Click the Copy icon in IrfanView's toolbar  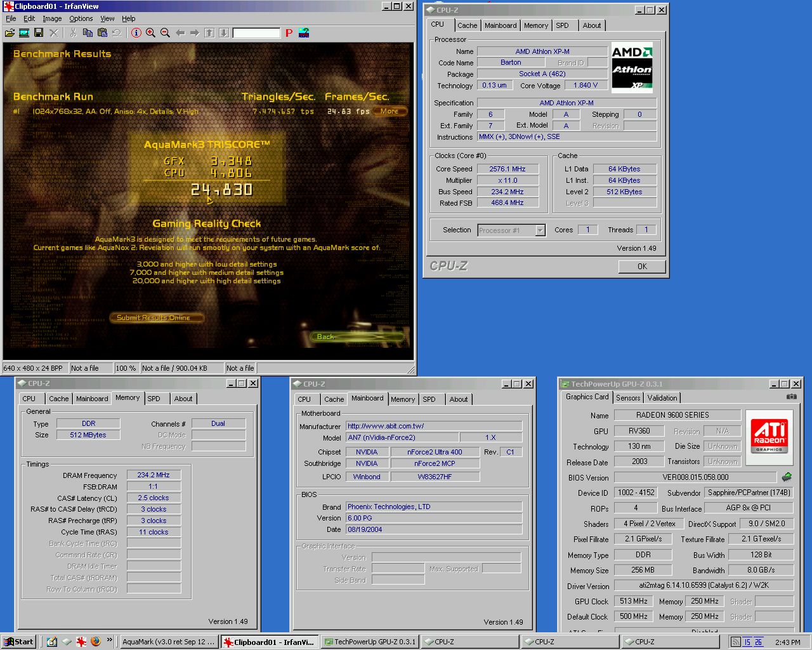[88, 33]
